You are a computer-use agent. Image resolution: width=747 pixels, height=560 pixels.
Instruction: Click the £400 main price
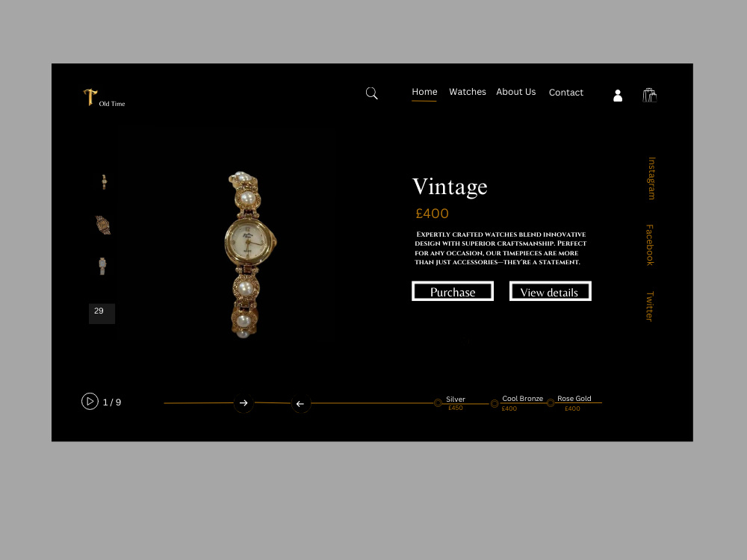(432, 214)
